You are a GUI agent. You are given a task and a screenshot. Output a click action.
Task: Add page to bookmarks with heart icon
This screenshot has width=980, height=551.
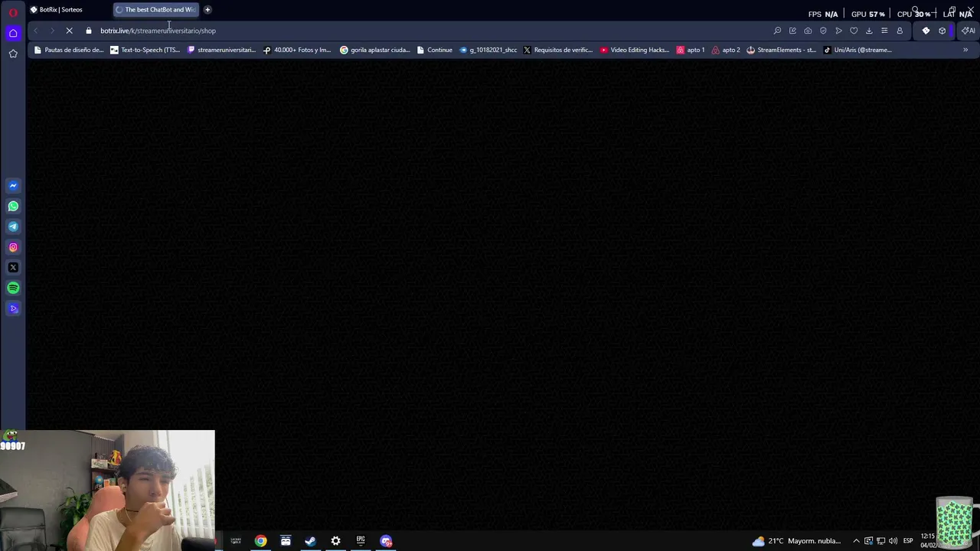(x=854, y=31)
